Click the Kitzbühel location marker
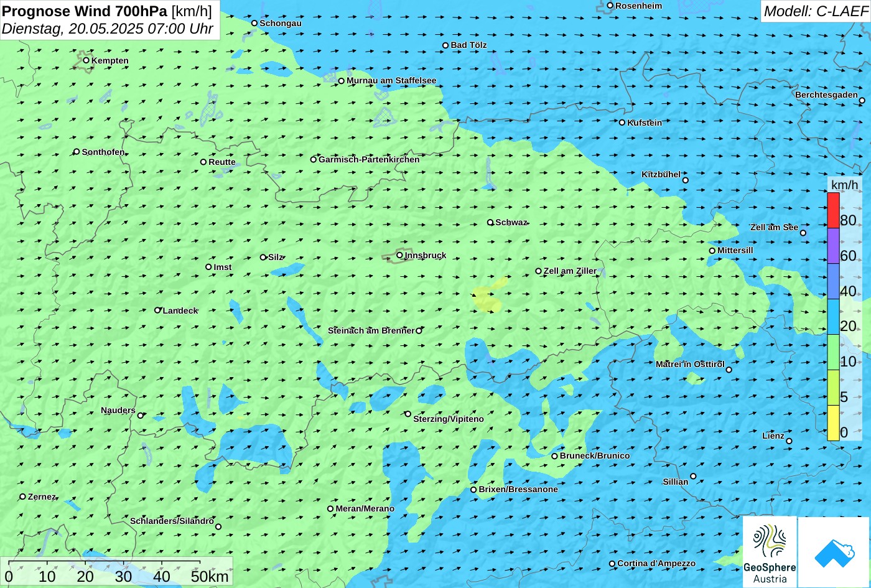Viewport: 871px width, 588px height. click(x=686, y=180)
